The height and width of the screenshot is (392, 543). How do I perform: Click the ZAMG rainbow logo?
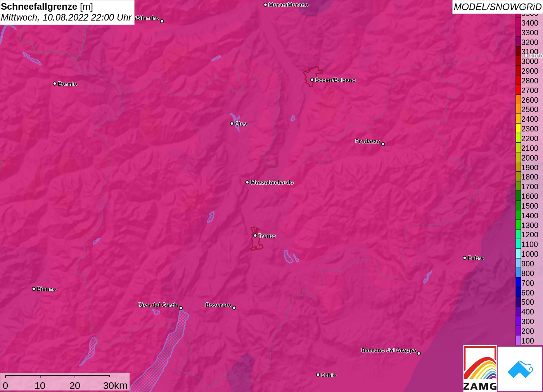480,368
